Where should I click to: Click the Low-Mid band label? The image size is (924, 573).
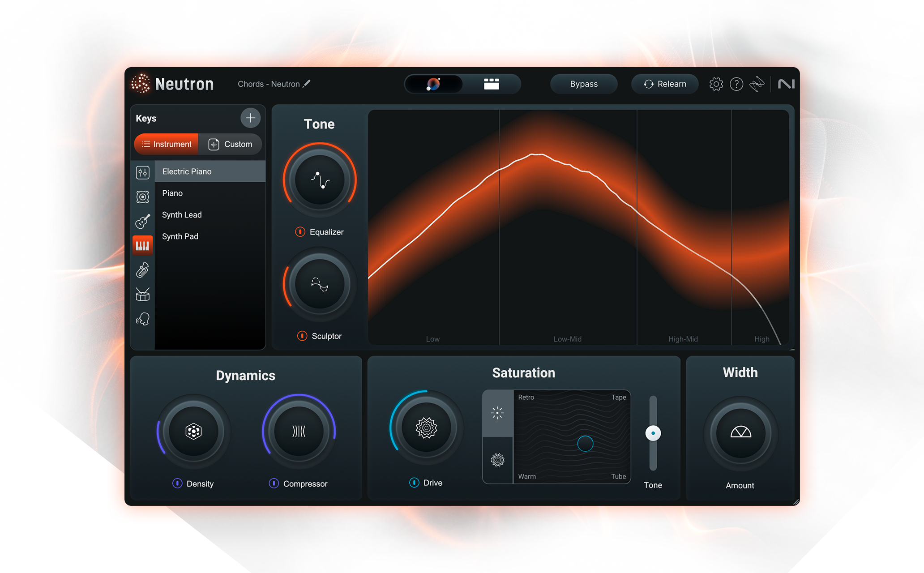[567, 339]
